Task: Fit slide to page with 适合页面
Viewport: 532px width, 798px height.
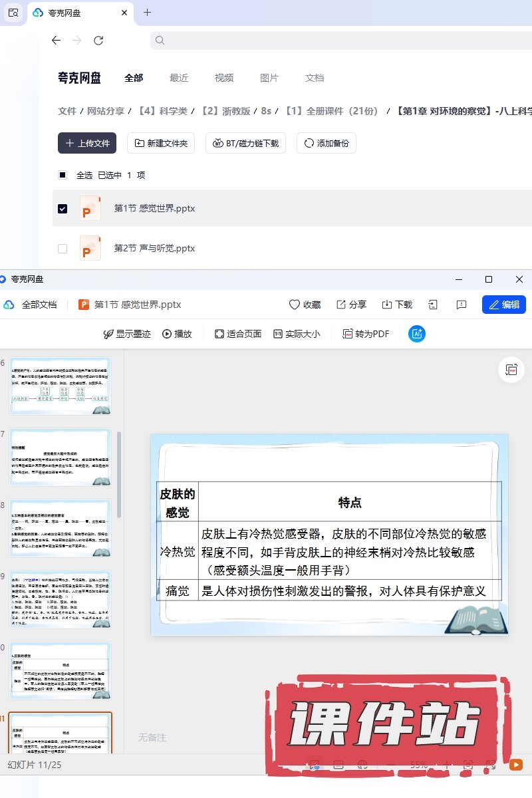Action: pyautogui.click(x=238, y=334)
